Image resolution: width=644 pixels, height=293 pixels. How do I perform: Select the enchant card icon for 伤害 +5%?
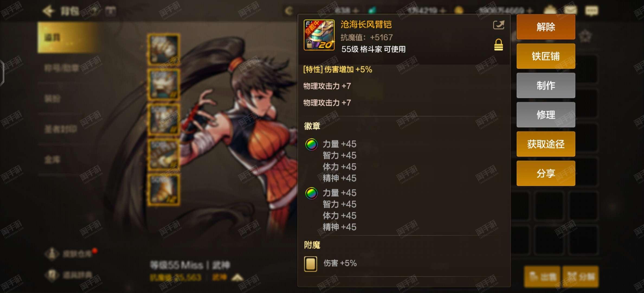(311, 264)
